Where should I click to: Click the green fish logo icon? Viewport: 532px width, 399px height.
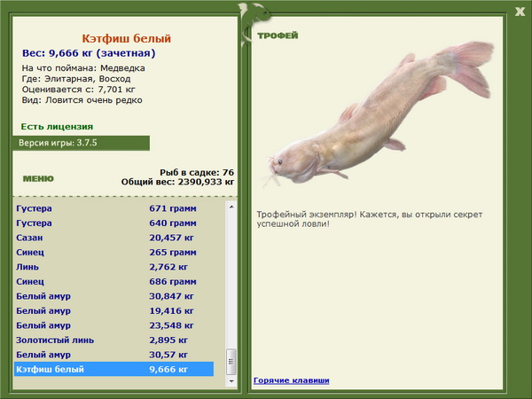pyautogui.click(x=253, y=23)
